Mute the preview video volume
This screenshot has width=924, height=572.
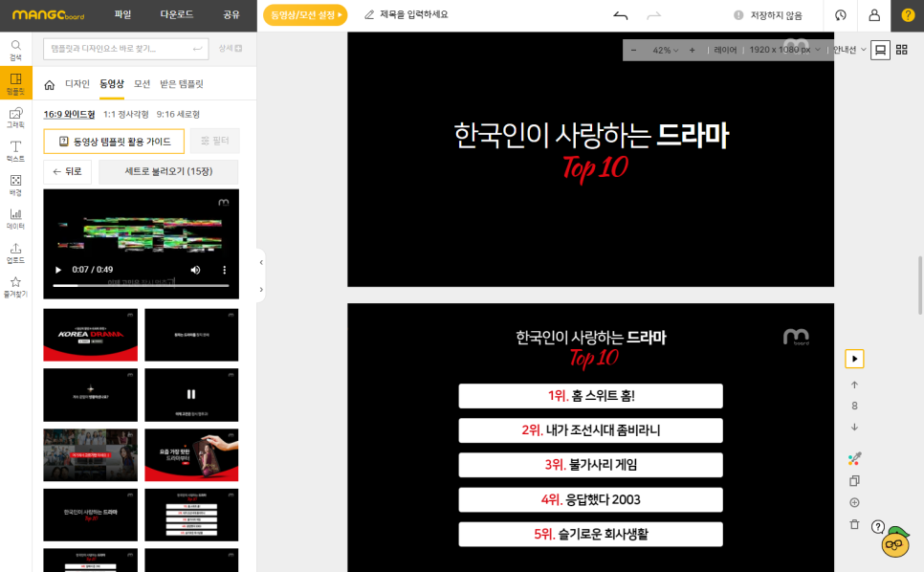pos(196,270)
